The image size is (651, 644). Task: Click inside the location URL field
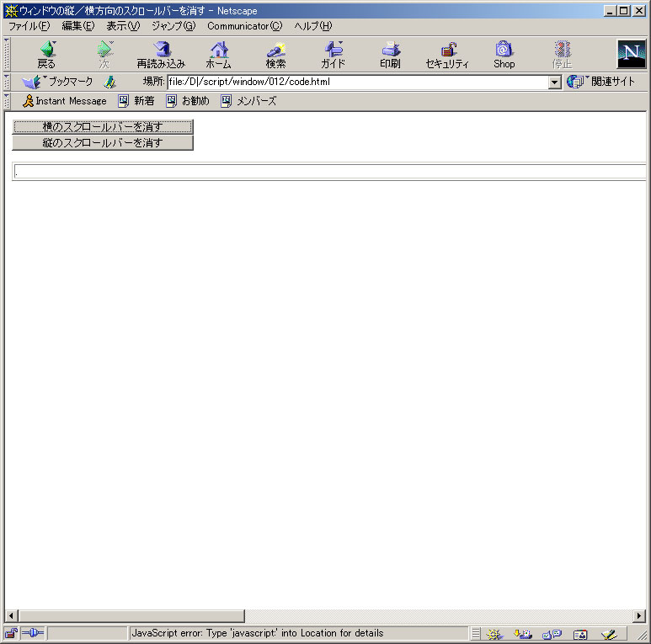click(x=354, y=82)
